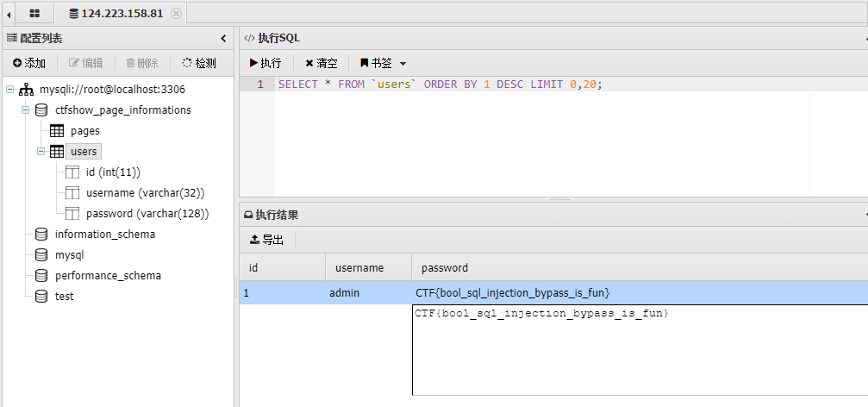Click inside the SQL query editor

click(x=543, y=138)
